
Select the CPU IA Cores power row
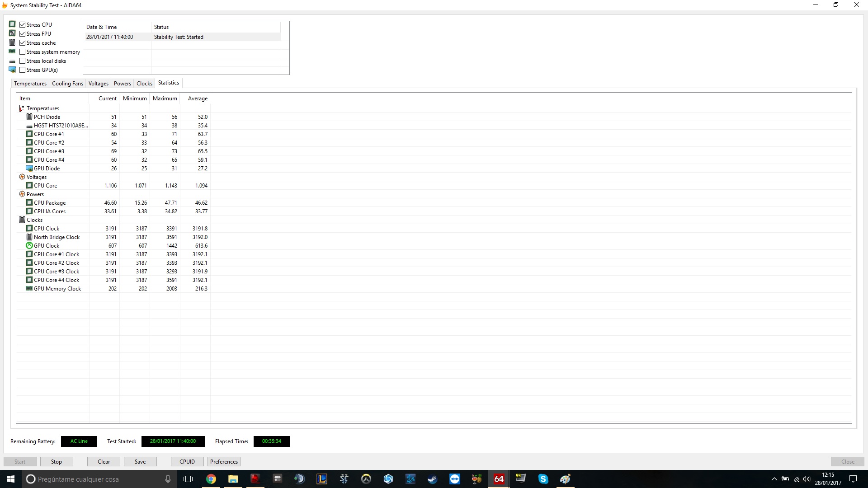tap(113, 211)
